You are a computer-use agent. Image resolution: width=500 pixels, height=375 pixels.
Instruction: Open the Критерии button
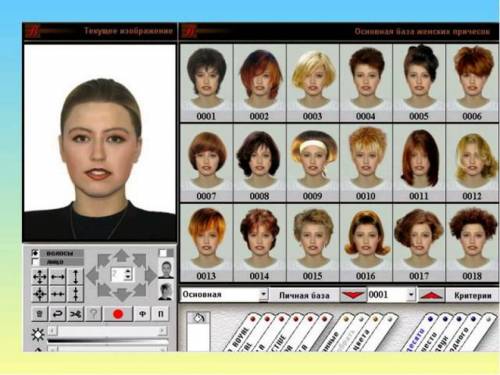pyautogui.click(x=473, y=295)
